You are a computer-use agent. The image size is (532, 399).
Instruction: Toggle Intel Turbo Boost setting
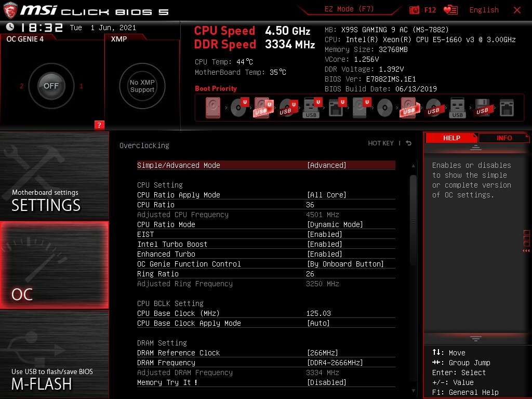click(x=266, y=244)
